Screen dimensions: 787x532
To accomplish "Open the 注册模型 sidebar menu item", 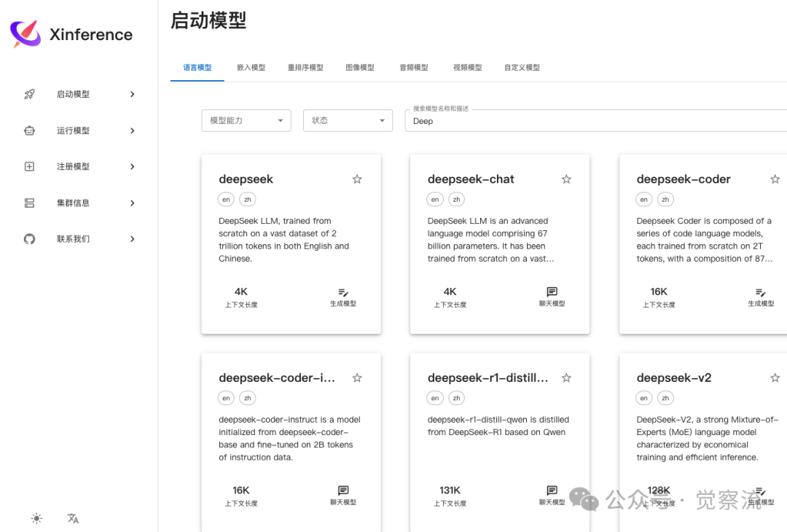I will coord(79,167).
